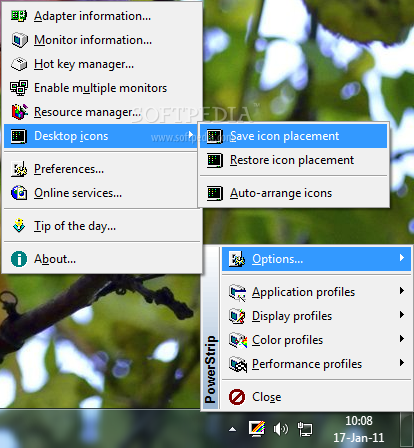Open Resource manager from the menu
Image resolution: width=414 pixels, height=448 pixels.
[x=102, y=112]
